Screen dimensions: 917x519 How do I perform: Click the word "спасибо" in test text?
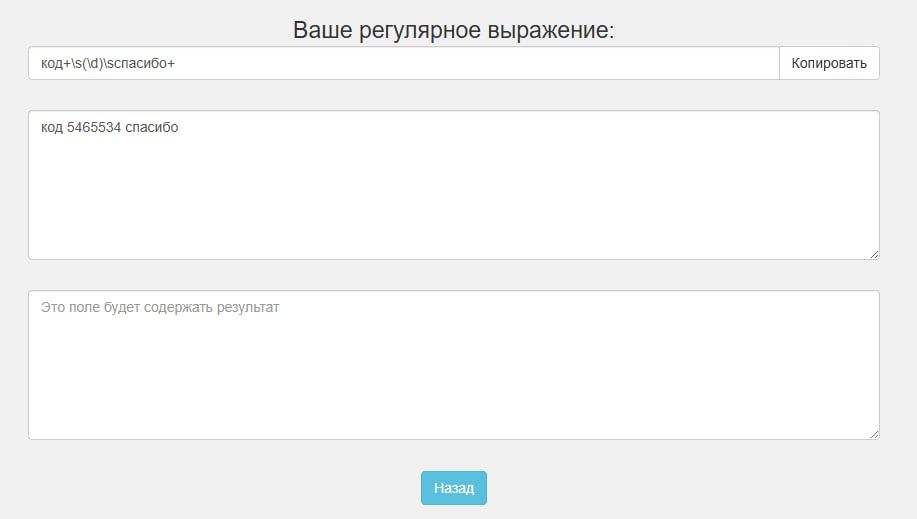pos(146,127)
